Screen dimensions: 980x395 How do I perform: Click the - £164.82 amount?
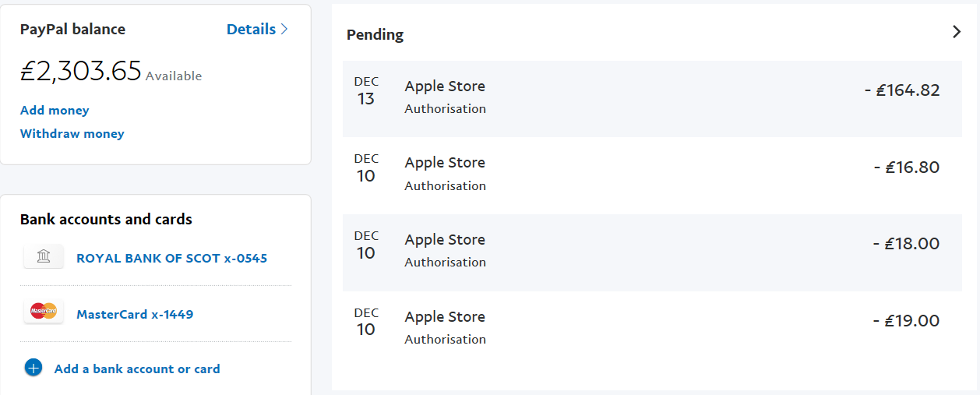[x=902, y=90]
